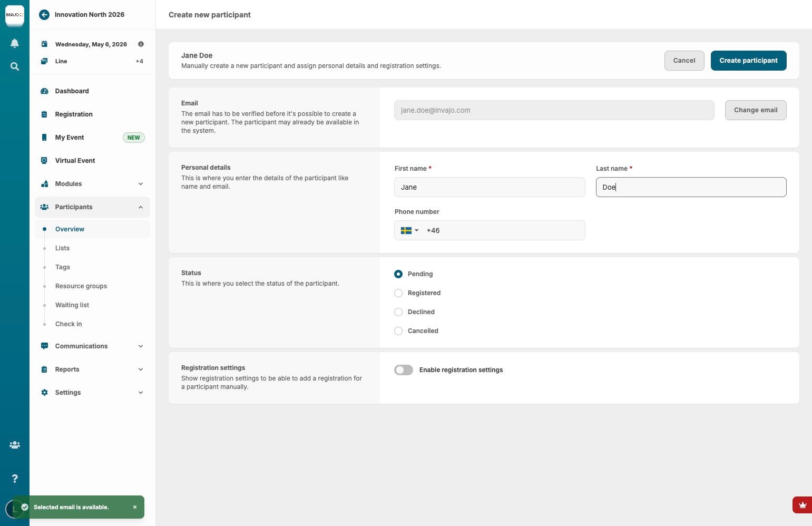Image resolution: width=812 pixels, height=526 pixels.
Task: Click the people group icon in left rail
Action: click(x=15, y=445)
